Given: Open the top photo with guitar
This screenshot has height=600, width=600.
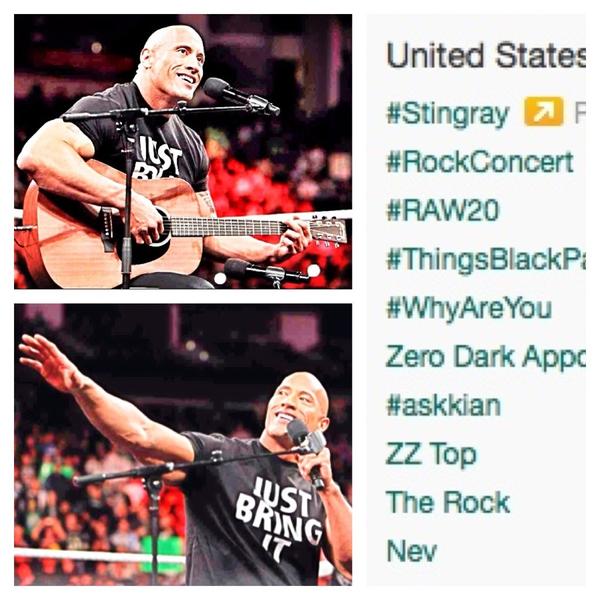Looking at the screenshot, I should pos(183,152).
